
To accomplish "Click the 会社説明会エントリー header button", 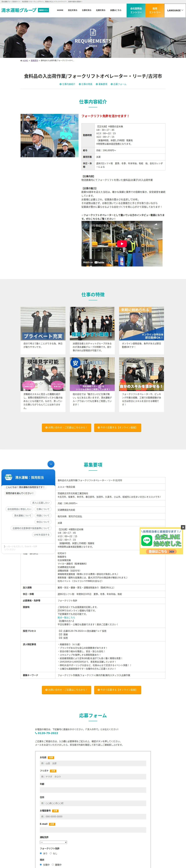I will pyautogui.click(x=136, y=10).
